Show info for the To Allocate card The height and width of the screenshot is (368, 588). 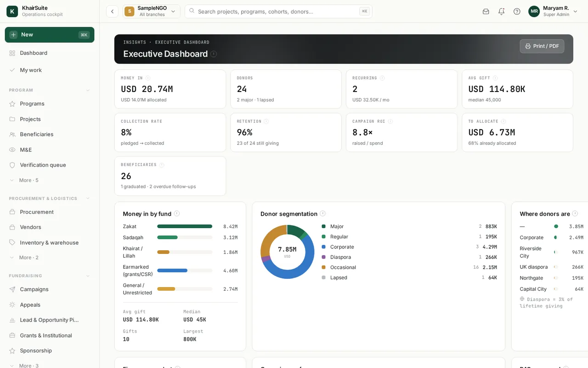pos(503,121)
